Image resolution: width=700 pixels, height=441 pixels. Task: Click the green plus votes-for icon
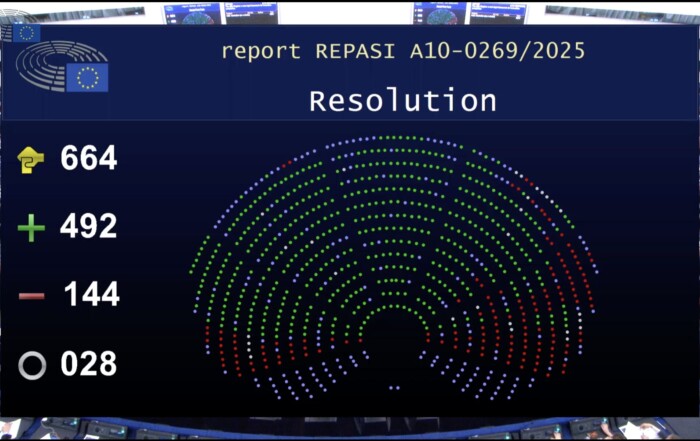[x=31, y=228]
